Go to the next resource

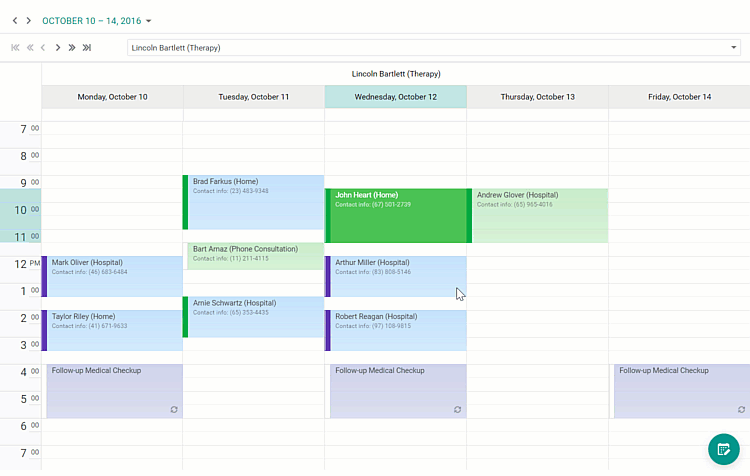pos(58,47)
